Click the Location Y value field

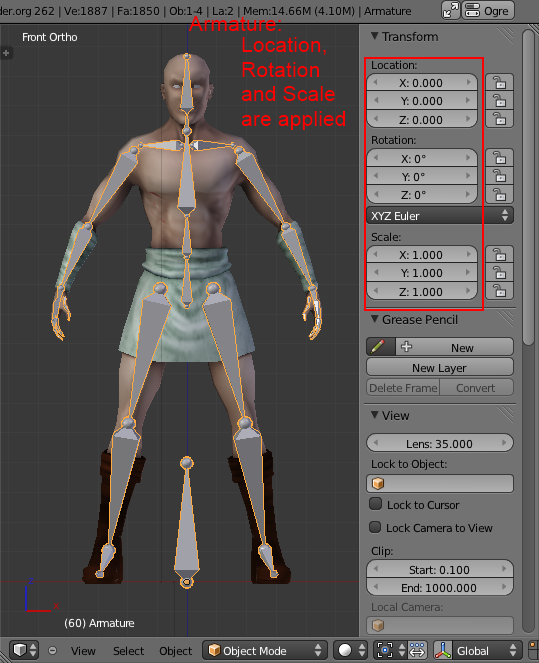click(x=421, y=101)
